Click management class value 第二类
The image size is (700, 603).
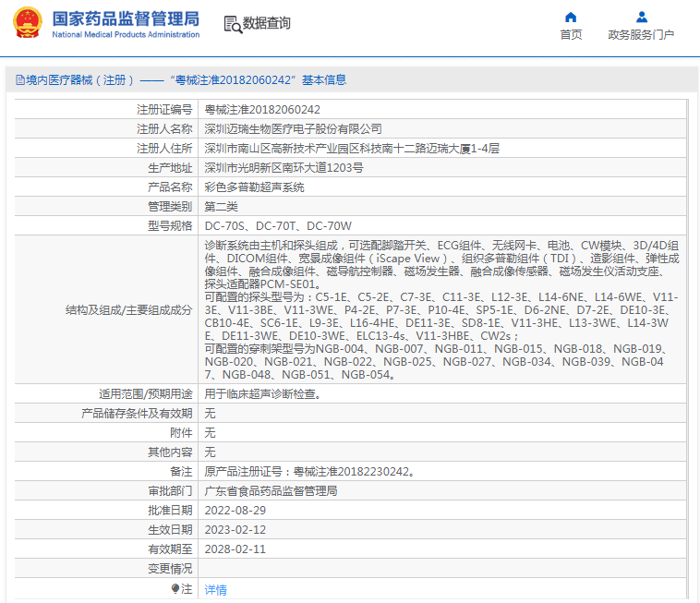[x=221, y=207]
